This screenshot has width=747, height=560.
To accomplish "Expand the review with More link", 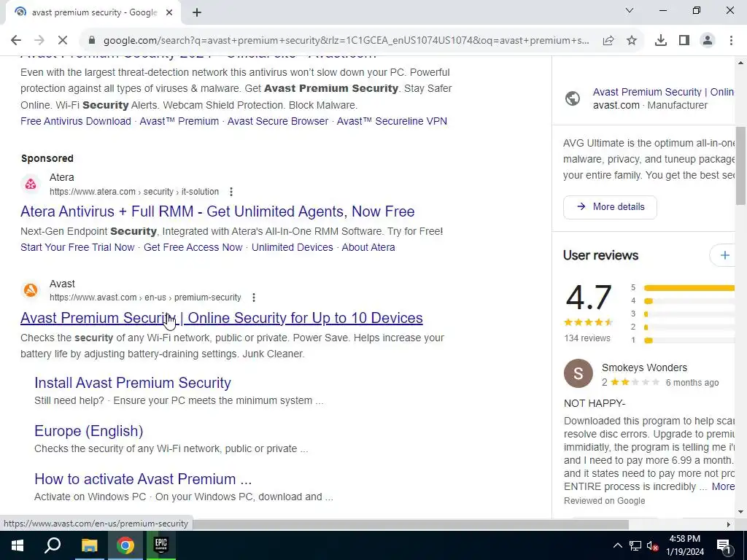I will click(x=723, y=486).
